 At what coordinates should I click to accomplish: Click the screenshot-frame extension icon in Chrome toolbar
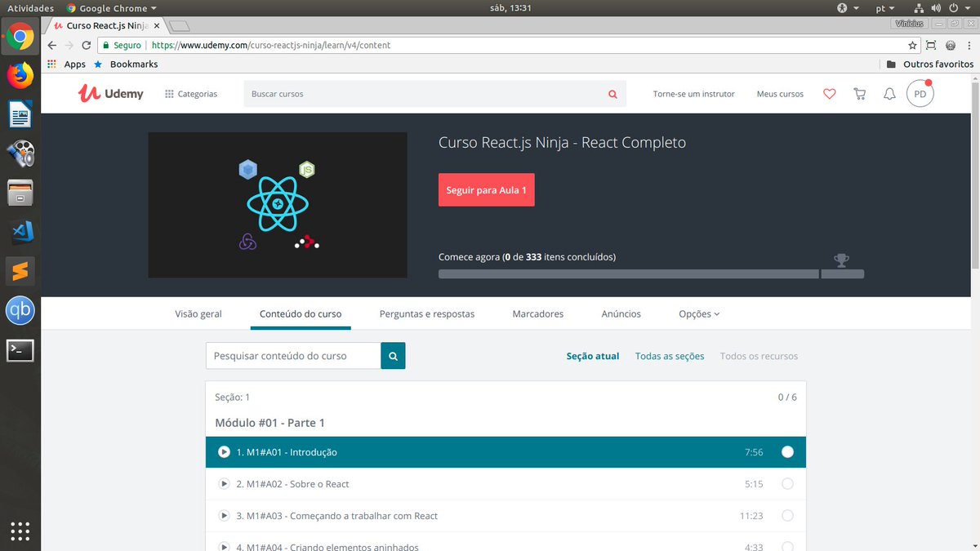click(932, 45)
